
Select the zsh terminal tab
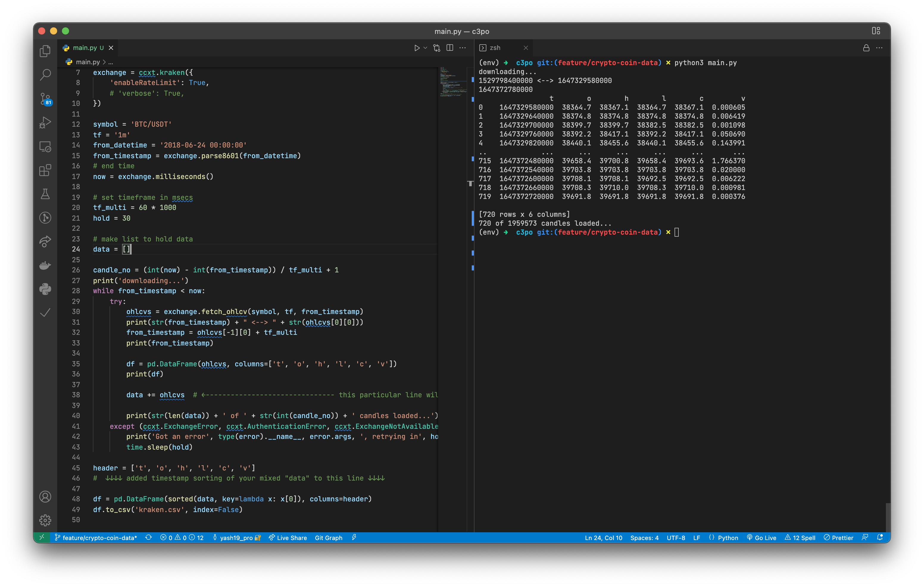click(495, 48)
